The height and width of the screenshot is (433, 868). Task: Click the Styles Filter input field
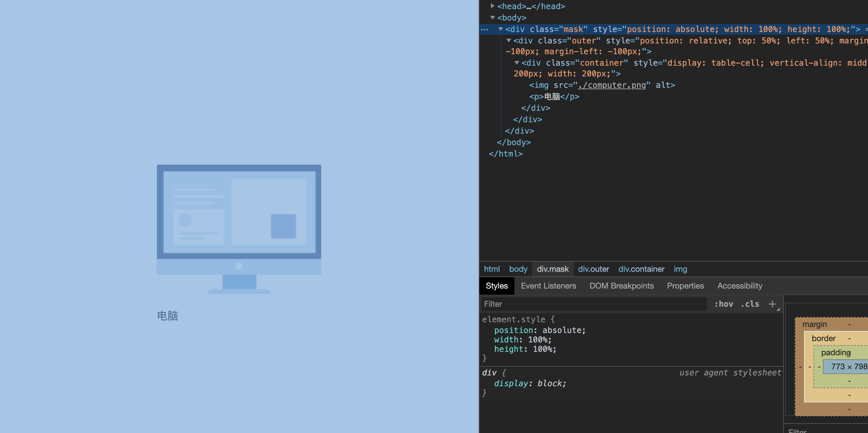[x=593, y=304]
